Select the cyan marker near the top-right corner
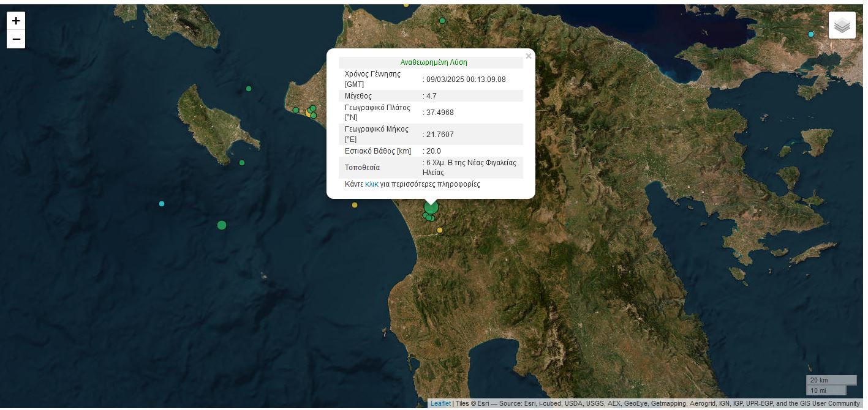The height and width of the screenshot is (410, 868). pos(811,34)
